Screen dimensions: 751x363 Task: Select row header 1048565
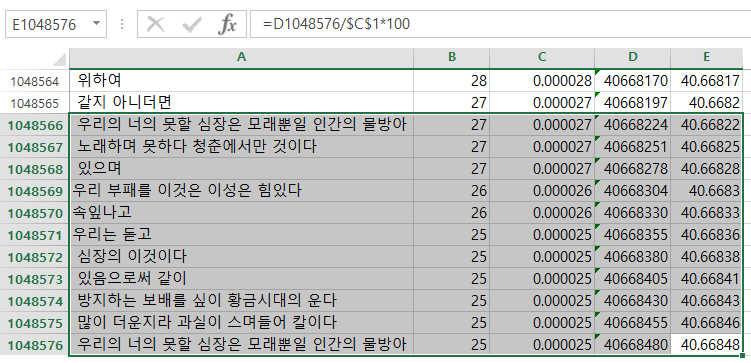(x=34, y=103)
